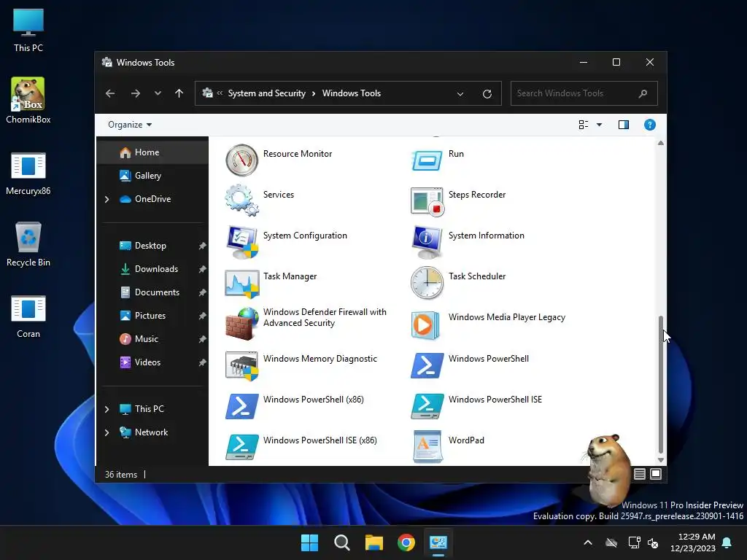Click the System Information icon
747x560 pixels.
coord(427,242)
